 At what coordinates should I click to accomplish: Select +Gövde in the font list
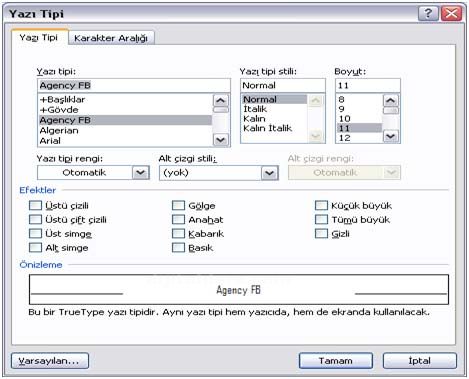pyautogui.click(x=125, y=110)
